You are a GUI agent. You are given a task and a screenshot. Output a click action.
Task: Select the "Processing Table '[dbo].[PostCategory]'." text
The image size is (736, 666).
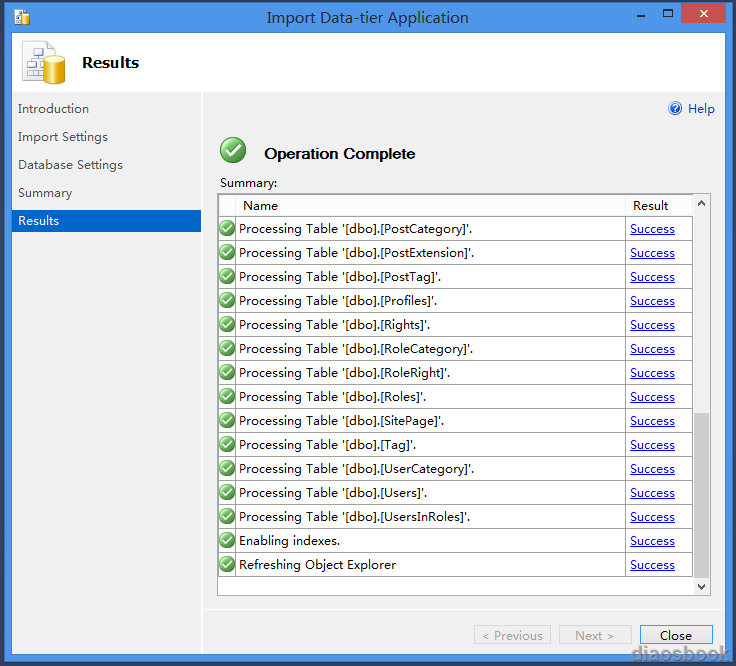click(355, 229)
